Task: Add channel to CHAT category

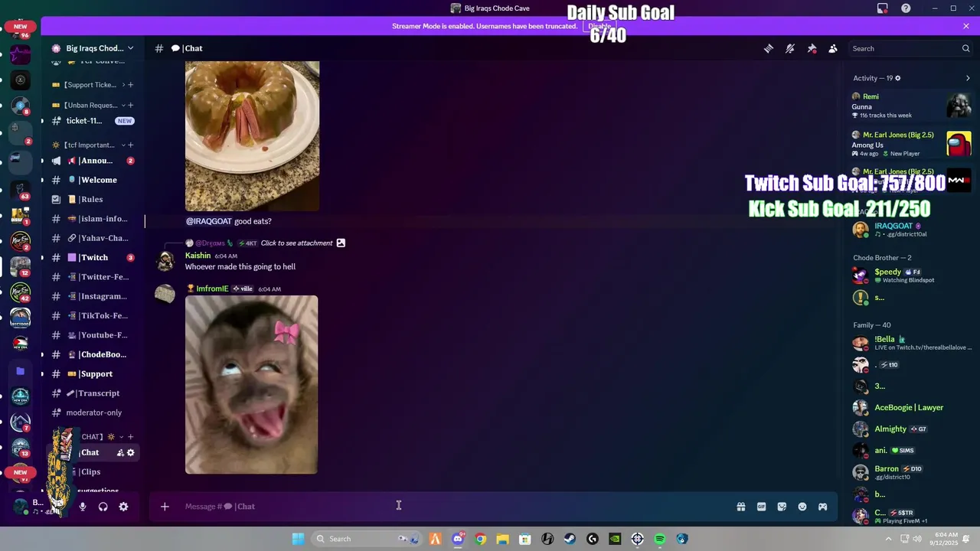Action: [x=130, y=436]
